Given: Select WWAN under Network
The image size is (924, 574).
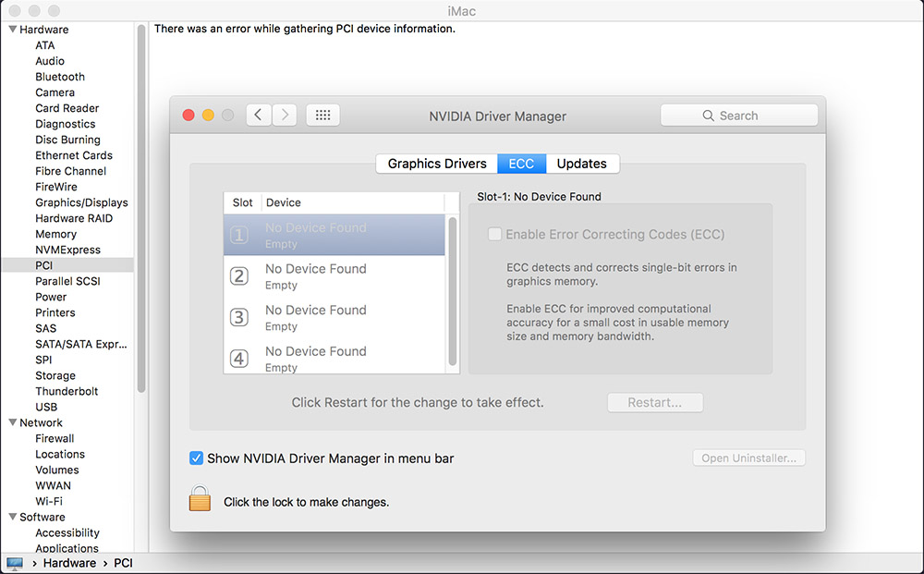Looking at the screenshot, I should [x=53, y=485].
